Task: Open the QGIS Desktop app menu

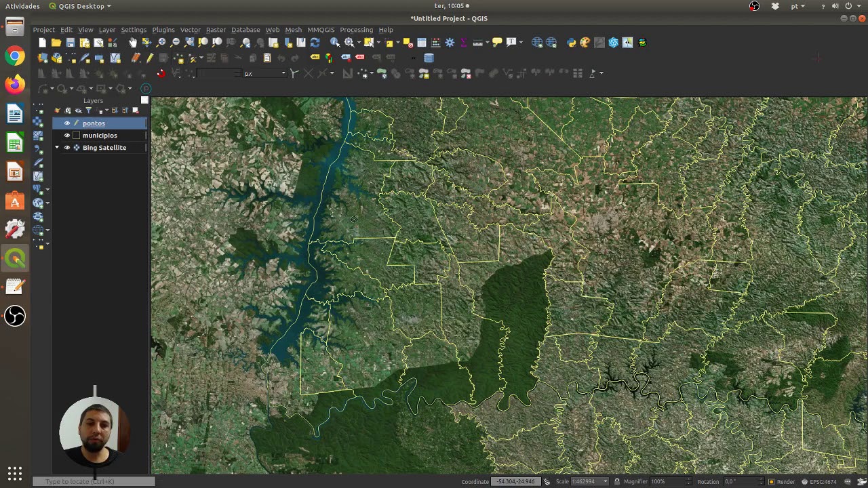Action: (x=81, y=6)
